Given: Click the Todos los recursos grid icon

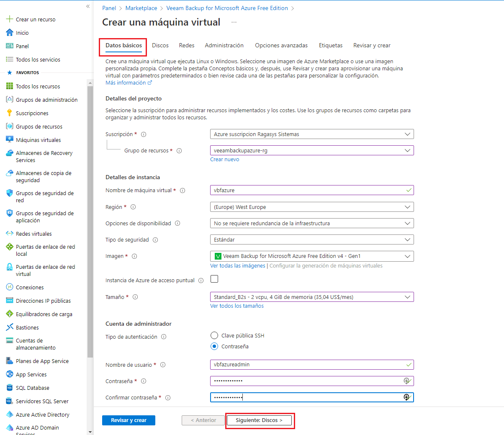Looking at the screenshot, I should (9, 86).
